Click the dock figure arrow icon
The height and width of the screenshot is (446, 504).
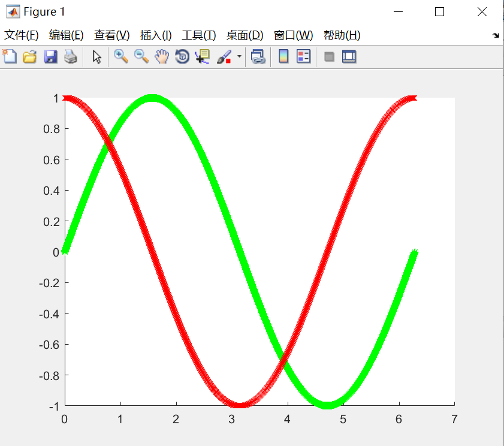coord(496,35)
